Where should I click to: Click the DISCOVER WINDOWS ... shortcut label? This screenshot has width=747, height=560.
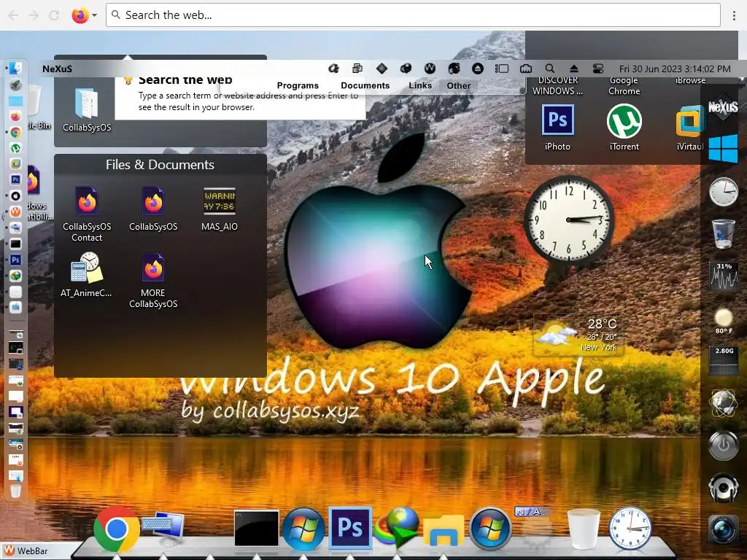coord(557,86)
